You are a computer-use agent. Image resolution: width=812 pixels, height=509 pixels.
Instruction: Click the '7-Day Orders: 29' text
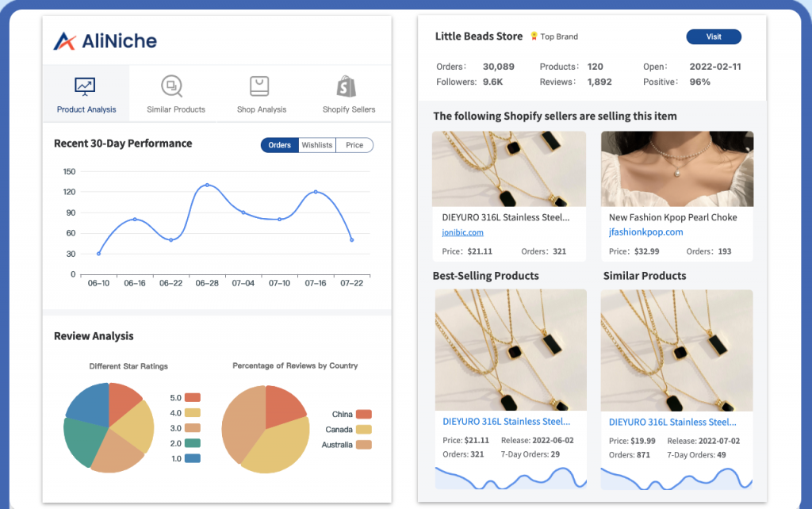click(530, 454)
